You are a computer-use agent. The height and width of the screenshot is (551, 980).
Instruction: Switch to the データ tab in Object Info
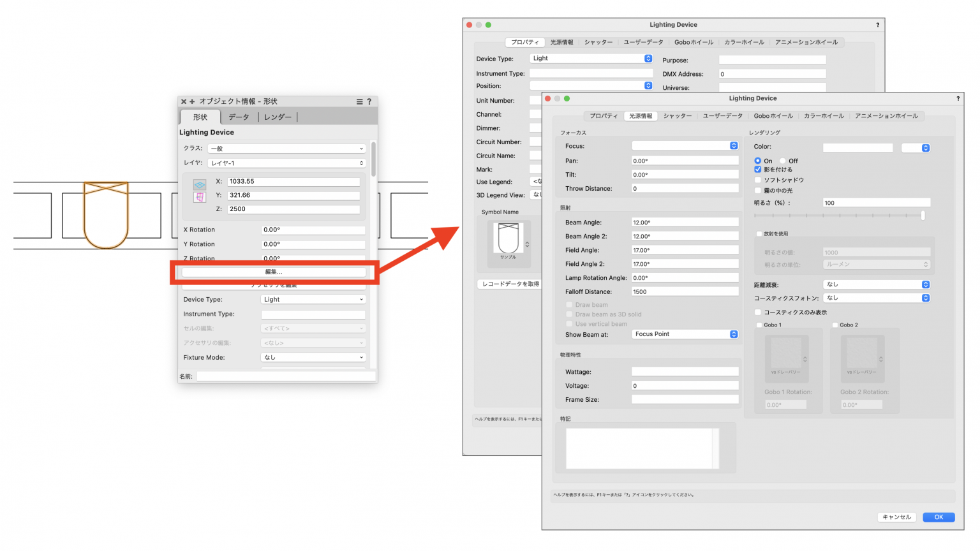(238, 117)
